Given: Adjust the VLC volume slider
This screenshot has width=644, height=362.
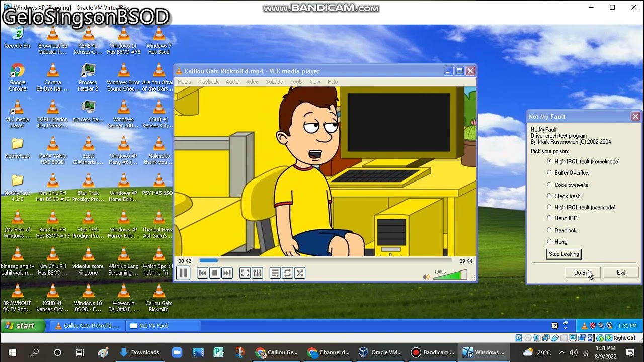Looking at the screenshot, I should point(450,275).
